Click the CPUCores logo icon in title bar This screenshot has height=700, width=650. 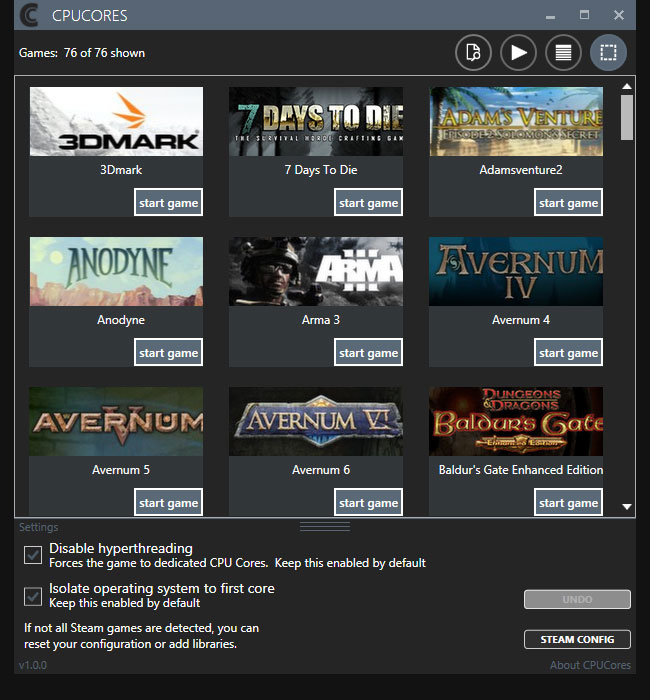click(x=29, y=15)
